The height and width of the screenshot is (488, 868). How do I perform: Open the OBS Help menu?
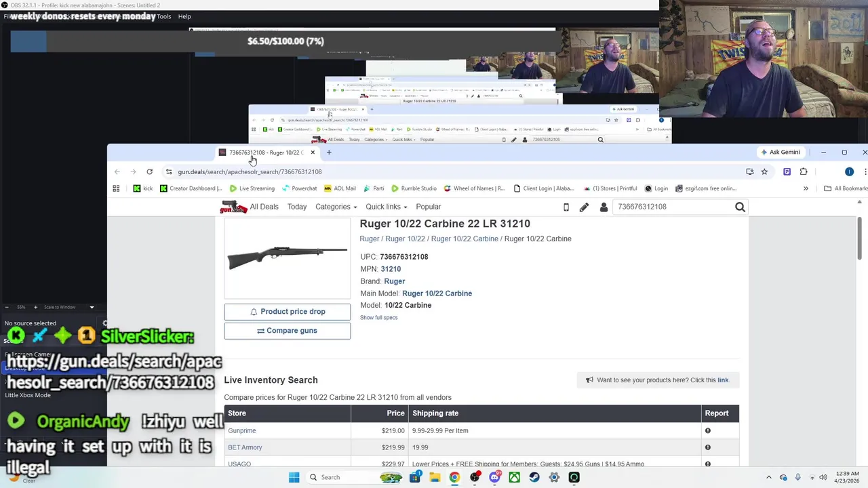[x=184, y=16]
